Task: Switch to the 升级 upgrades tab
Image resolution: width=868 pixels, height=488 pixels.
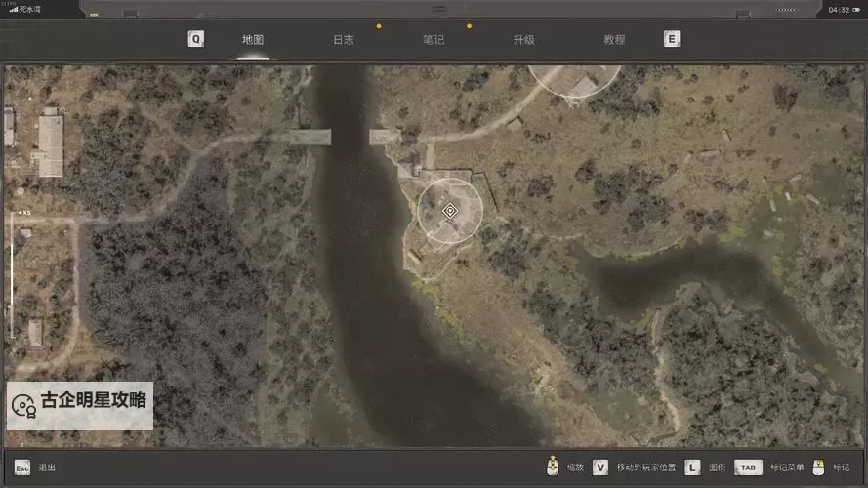Action: click(523, 40)
